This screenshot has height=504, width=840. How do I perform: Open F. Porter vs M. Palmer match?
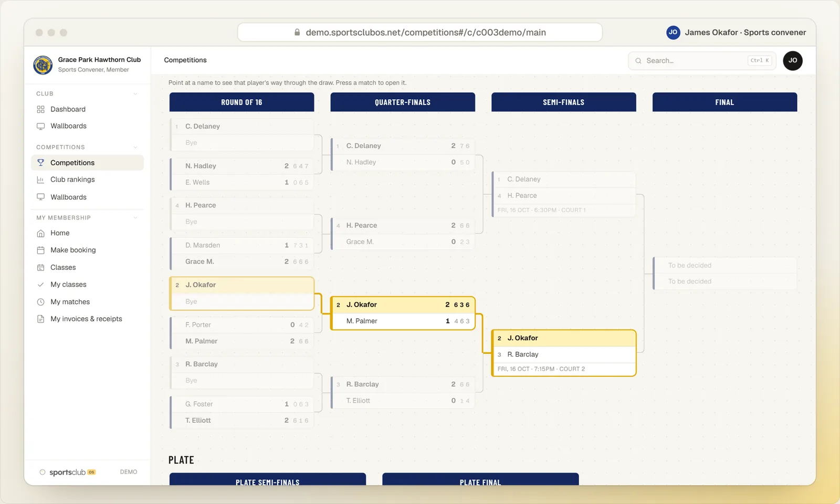click(241, 333)
